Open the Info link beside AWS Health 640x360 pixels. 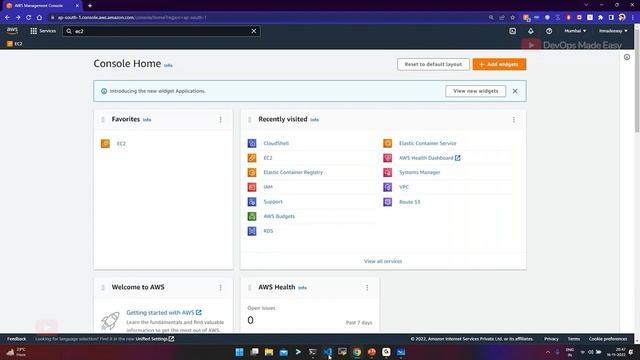point(302,288)
